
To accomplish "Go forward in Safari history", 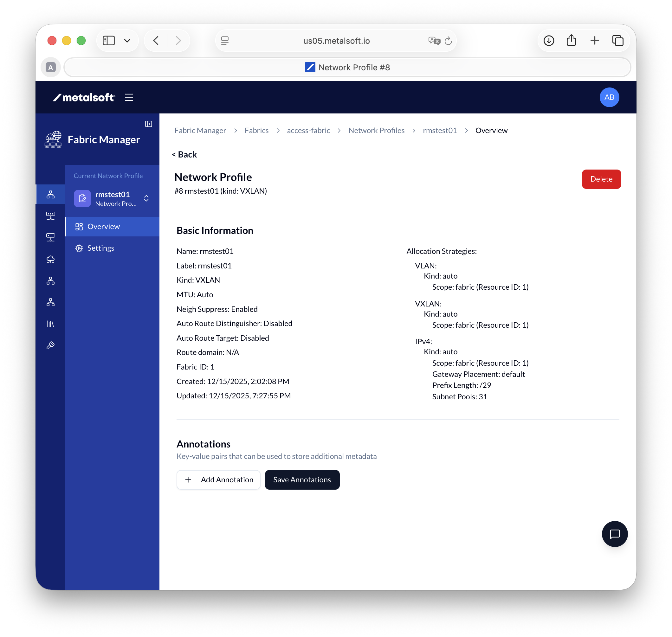I will pyautogui.click(x=178, y=41).
